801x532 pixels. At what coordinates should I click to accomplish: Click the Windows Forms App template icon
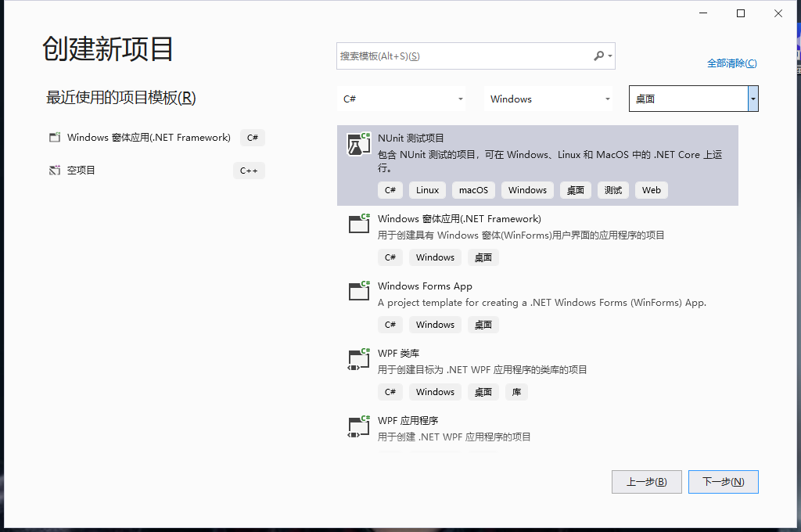(358, 292)
